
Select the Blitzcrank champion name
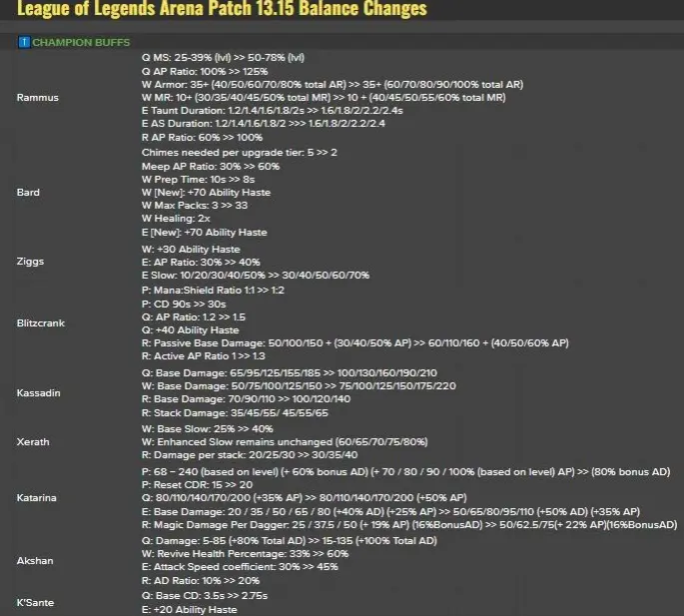[41, 323]
